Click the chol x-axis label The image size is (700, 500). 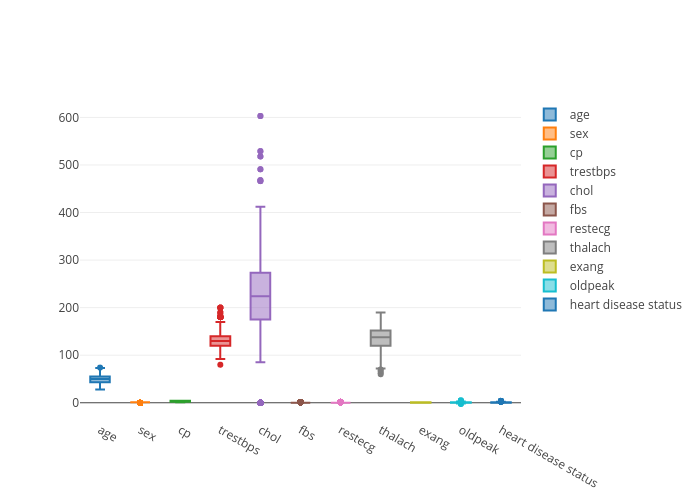tap(269, 433)
